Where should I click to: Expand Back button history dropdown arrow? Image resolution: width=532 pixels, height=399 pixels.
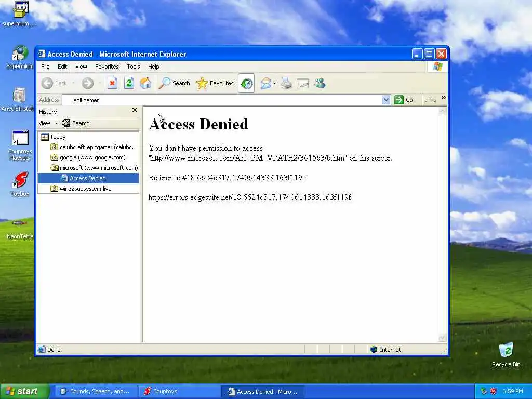73,83
